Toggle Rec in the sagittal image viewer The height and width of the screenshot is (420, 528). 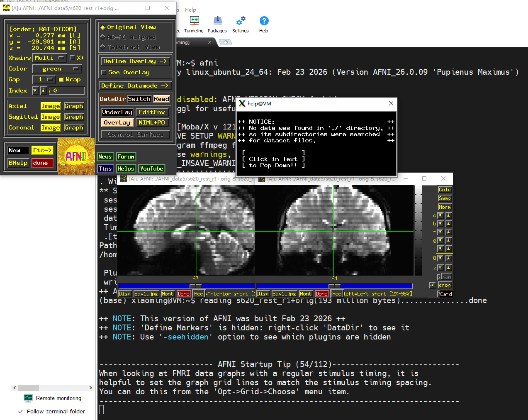pos(199,294)
